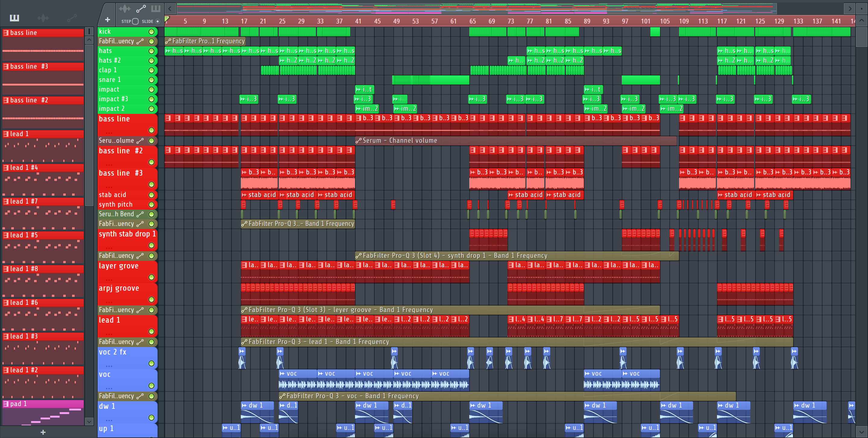Select the playlist pattern clip mode icon
868x438 pixels.
coord(156,9)
